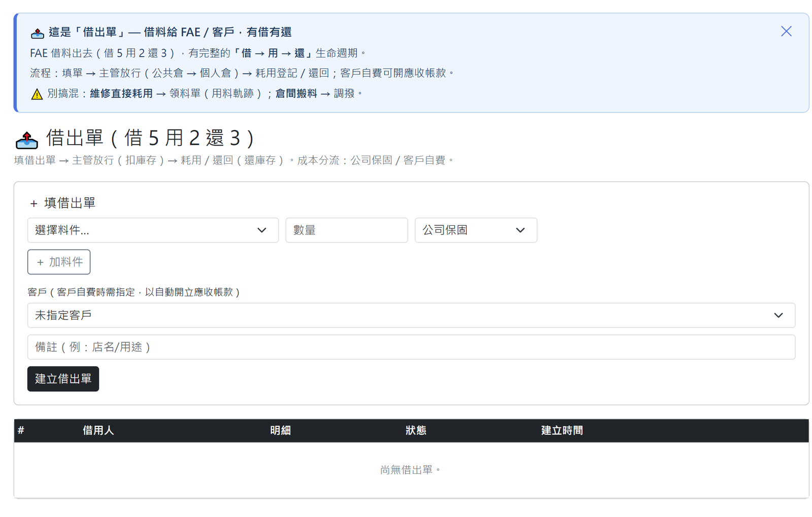Click the 借用人 column header
Image resolution: width=812 pixels, height=517 pixels.
tap(98, 431)
